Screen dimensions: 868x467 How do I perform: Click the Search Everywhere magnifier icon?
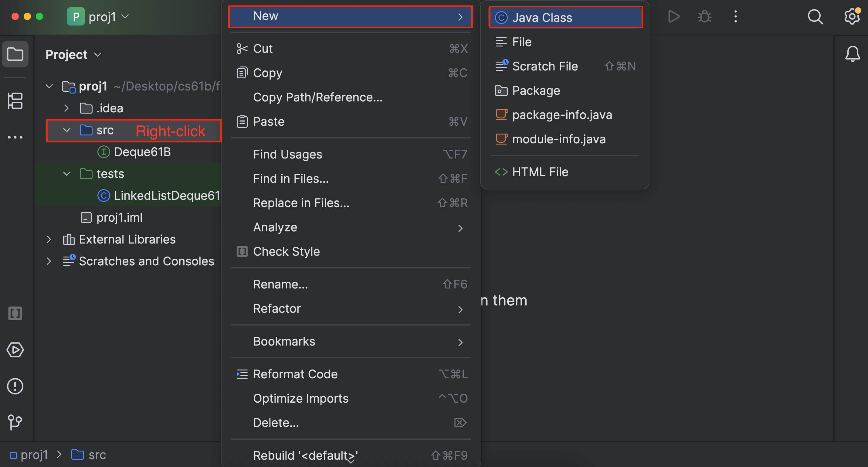click(x=815, y=16)
